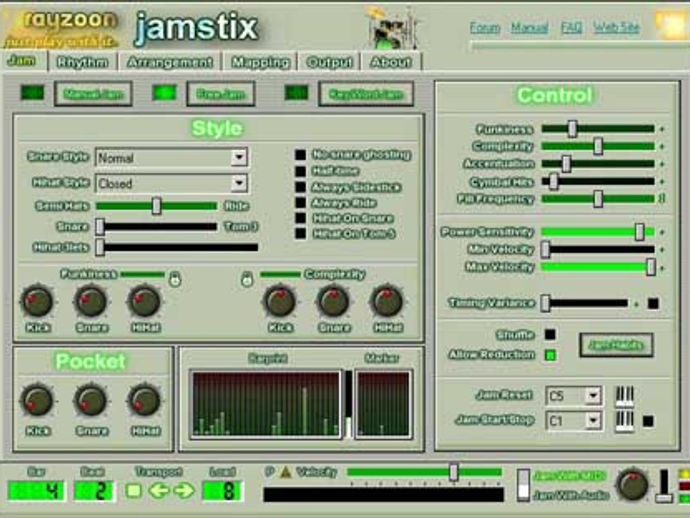Open the Hihat Style dropdown
This screenshot has width=690, height=518.
coord(172,184)
